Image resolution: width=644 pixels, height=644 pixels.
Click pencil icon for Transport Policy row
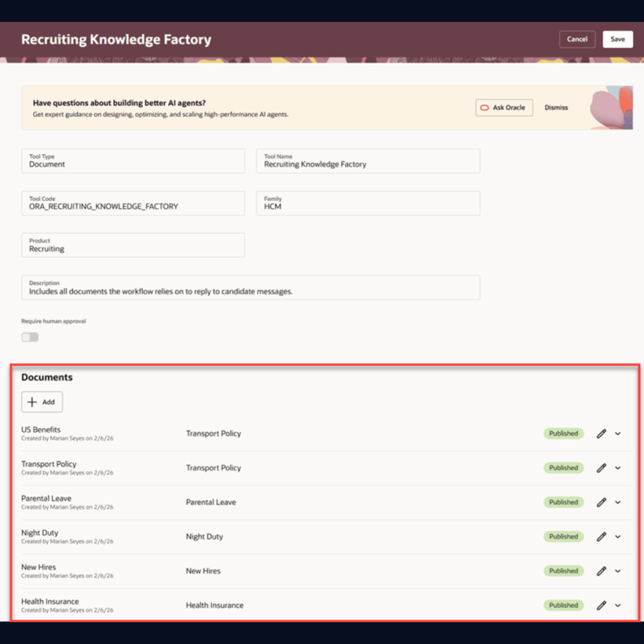tap(601, 468)
